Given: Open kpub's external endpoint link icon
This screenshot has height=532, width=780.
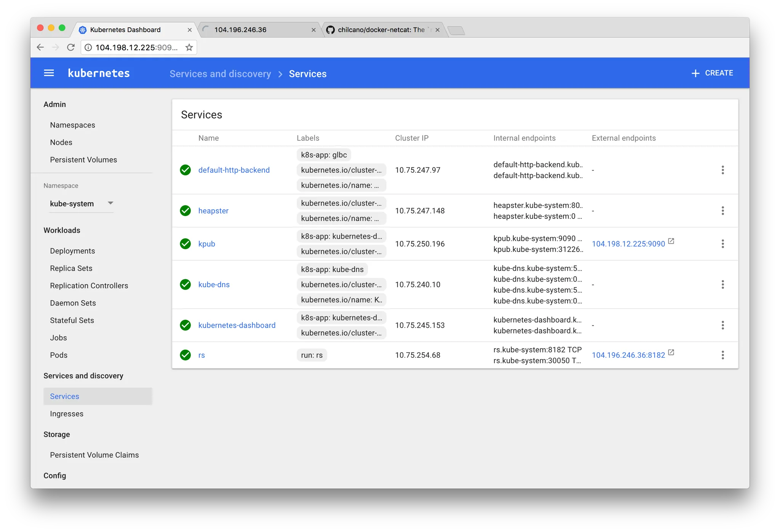Looking at the screenshot, I should click(671, 241).
